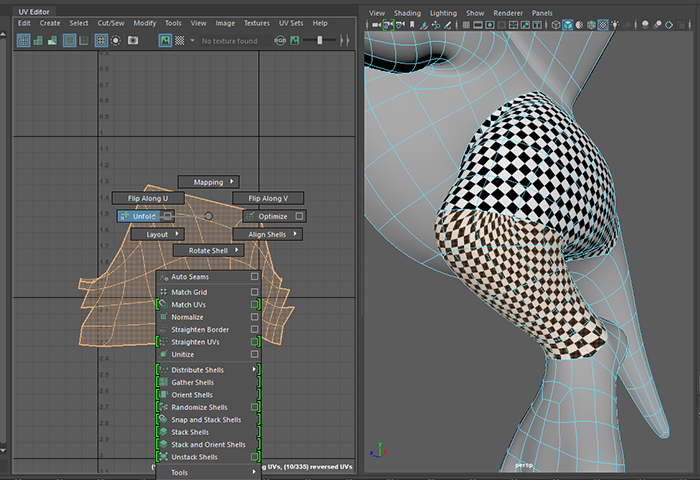Click the UV snapshot camera icon
The image size is (700, 480).
[x=132, y=40]
